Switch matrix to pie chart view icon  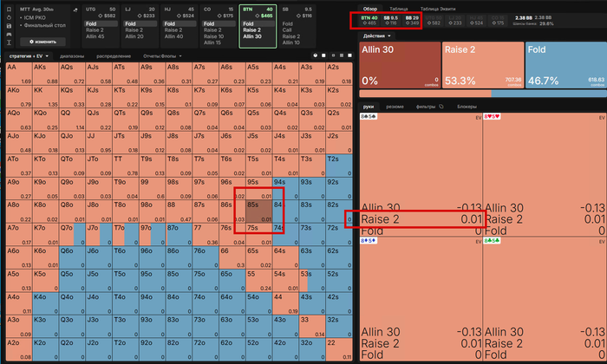point(315,55)
